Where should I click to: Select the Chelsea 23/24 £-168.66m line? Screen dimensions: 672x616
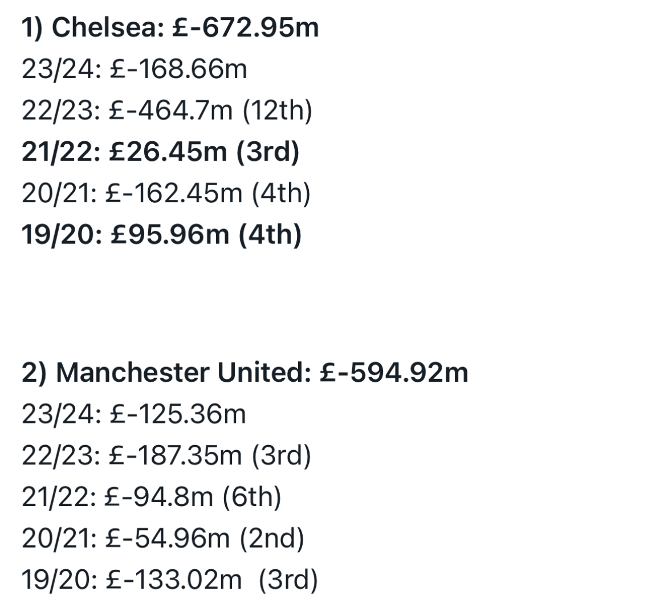135,69
